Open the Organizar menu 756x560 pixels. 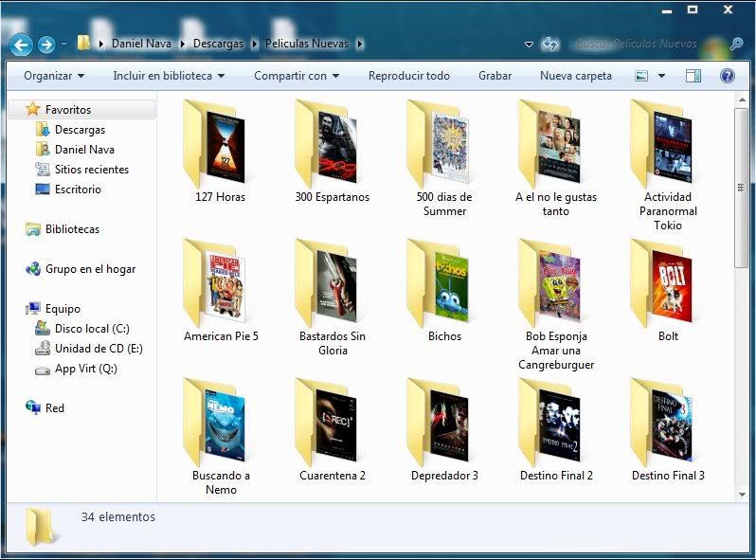tap(54, 76)
